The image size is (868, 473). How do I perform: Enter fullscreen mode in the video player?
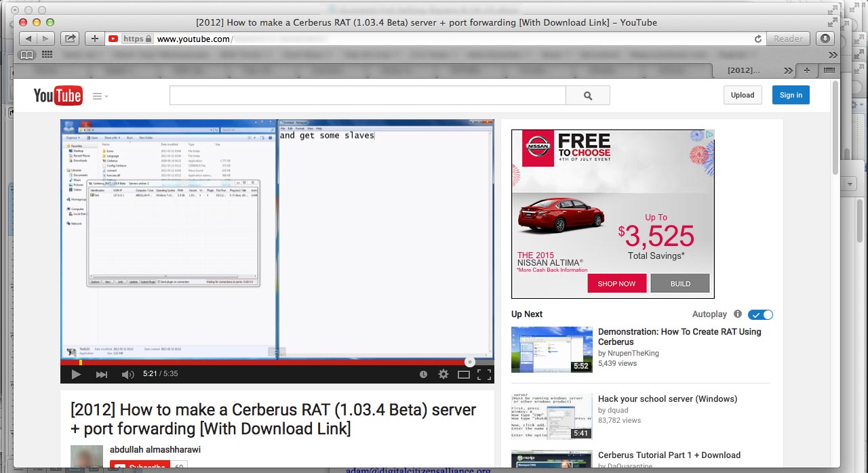pos(484,374)
